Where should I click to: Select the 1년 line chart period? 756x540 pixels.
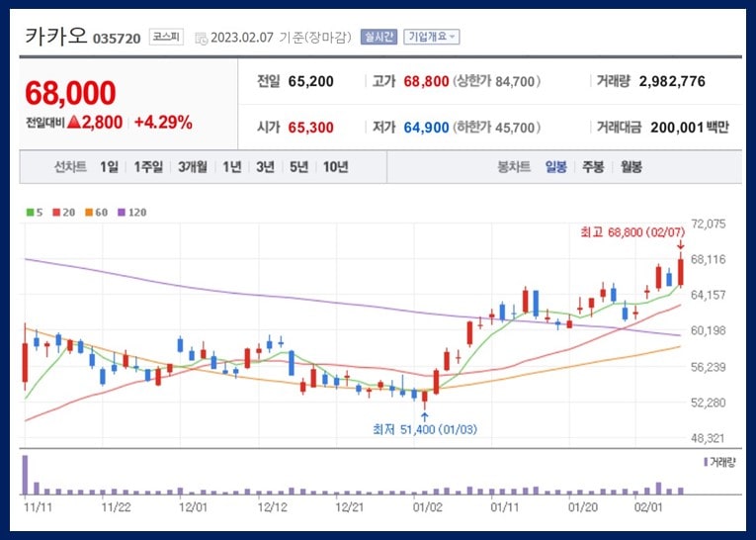pos(232,167)
